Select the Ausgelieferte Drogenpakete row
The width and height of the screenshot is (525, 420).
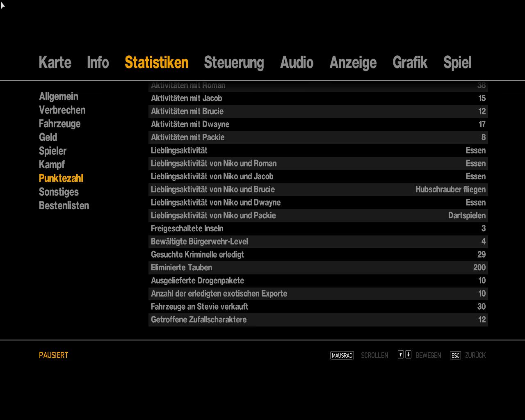click(x=318, y=281)
